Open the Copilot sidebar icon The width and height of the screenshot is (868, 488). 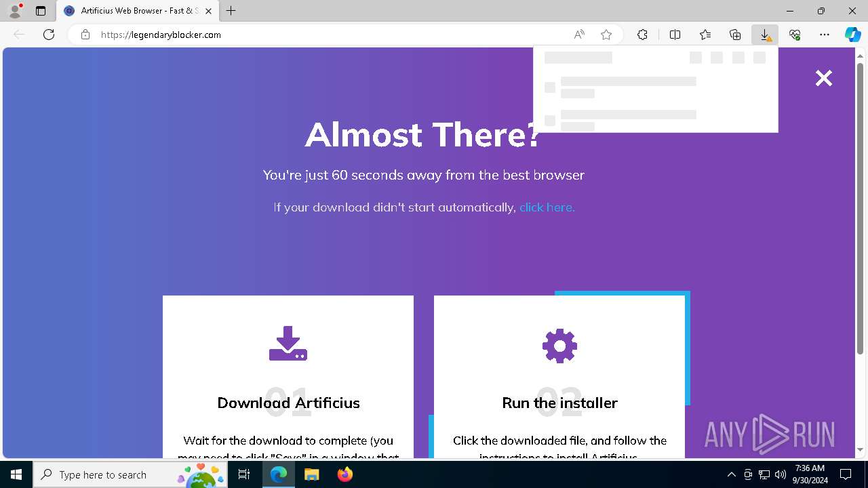(x=853, y=35)
